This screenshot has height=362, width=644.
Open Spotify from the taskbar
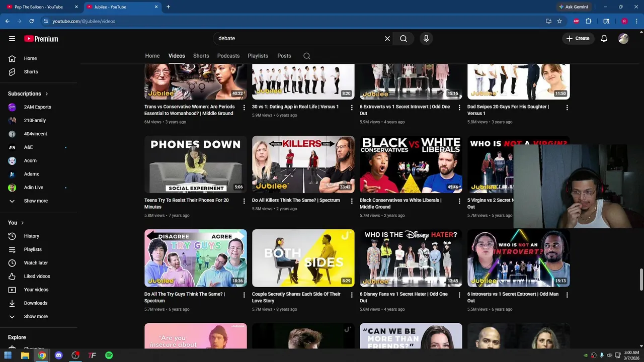click(109, 355)
